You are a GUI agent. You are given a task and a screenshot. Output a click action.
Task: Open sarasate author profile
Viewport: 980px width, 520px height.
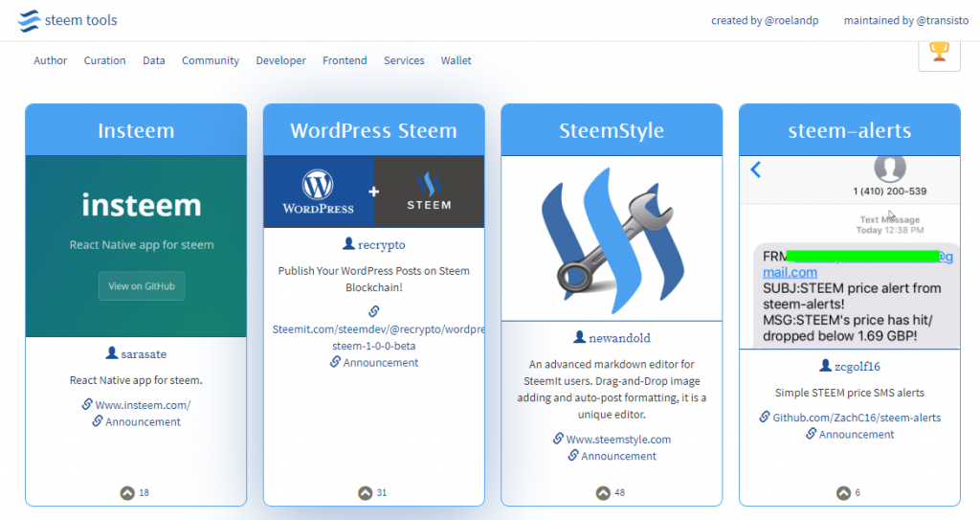click(x=144, y=354)
